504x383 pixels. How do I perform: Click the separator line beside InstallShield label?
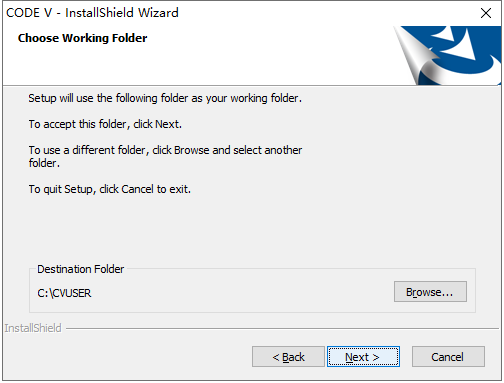click(283, 328)
